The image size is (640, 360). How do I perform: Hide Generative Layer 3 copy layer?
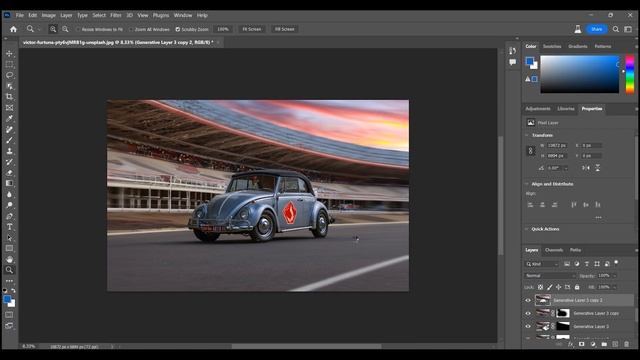528,313
